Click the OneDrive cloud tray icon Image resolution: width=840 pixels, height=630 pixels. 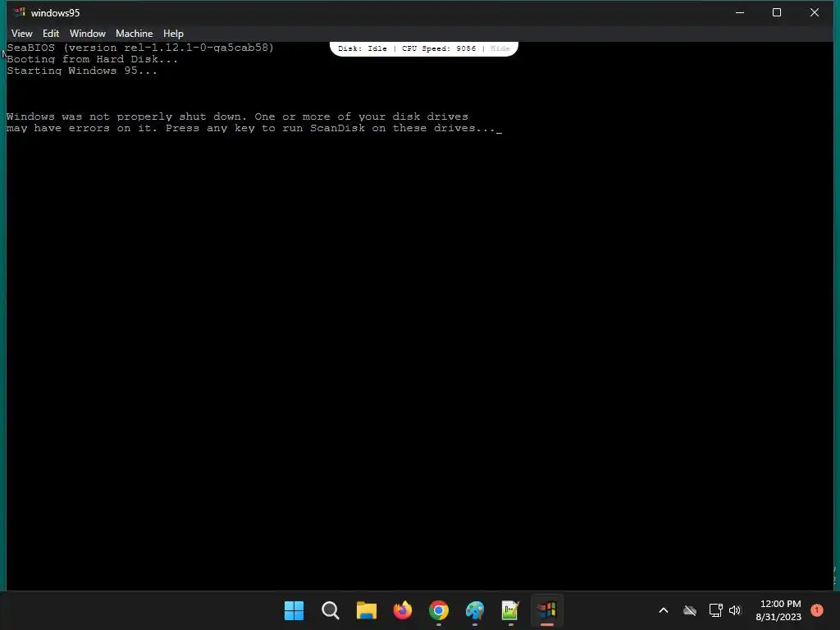tap(689, 610)
